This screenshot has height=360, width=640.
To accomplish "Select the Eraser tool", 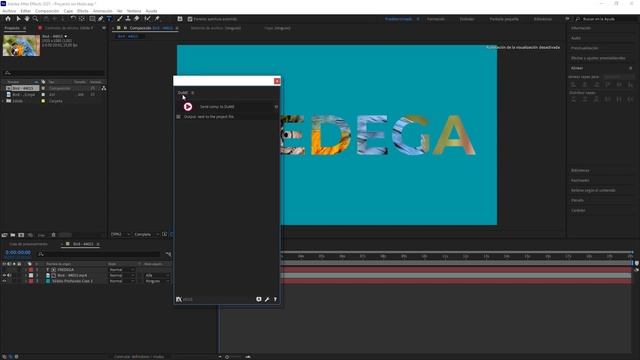I will click(136, 19).
